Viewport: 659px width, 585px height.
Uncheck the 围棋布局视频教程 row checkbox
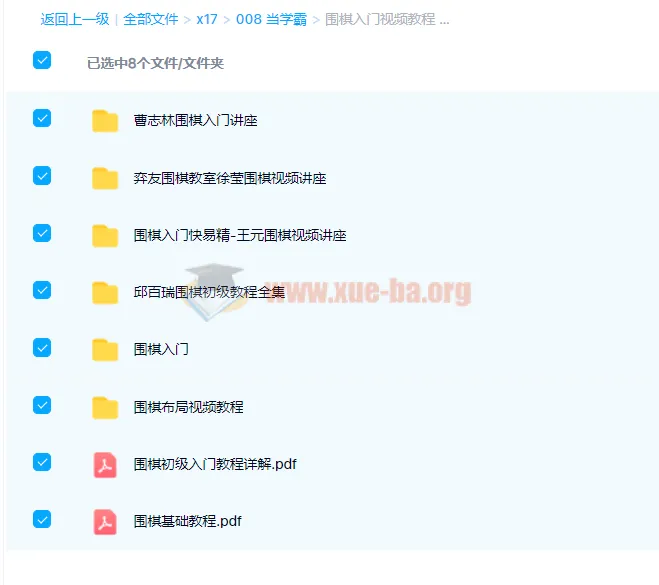point(42,405)
